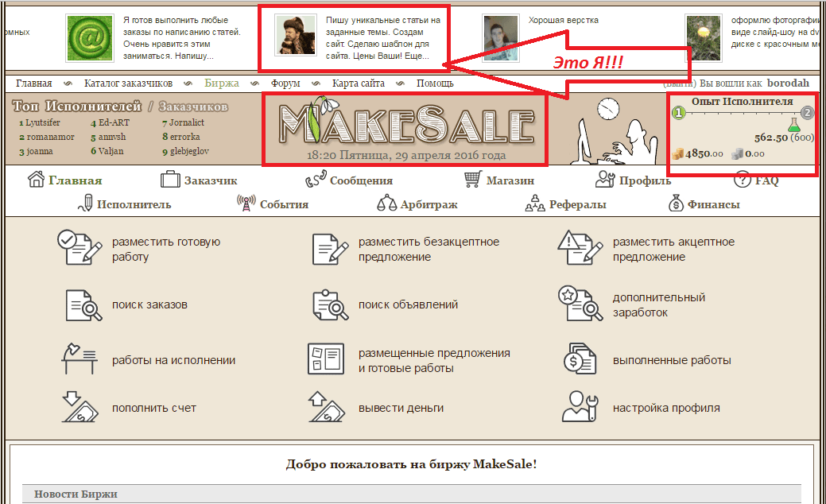This screenshot has height=504, width=826.
Task: Click the Хорошая верстка avatar photo
Action: tap(501, 38)
